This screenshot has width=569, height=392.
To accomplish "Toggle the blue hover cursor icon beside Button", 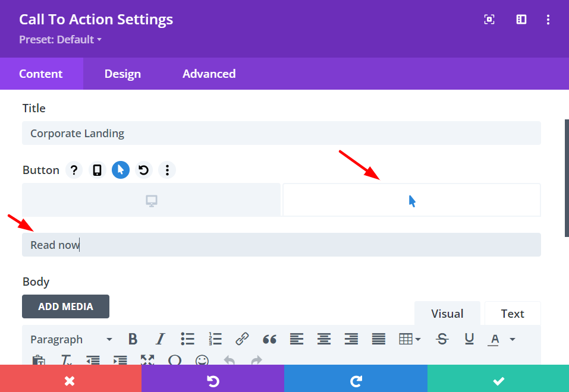I will 121,170.
